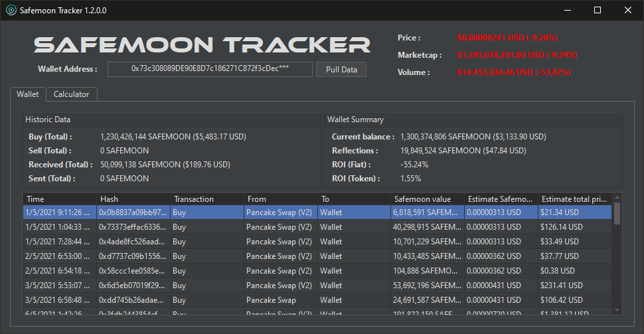
Task: Select the Wallet tab
Action: (x=27, y=94)
